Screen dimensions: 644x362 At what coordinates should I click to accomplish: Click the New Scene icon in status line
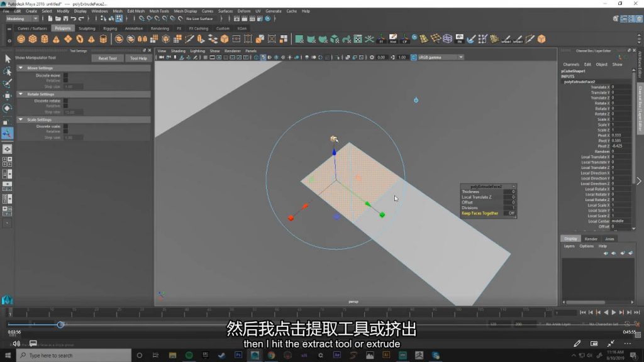click(x=50, y=18)
